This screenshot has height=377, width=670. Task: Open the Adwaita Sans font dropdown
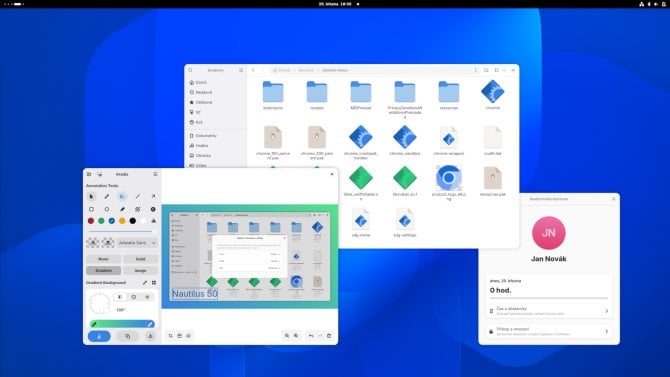click(x=137, y=243)
